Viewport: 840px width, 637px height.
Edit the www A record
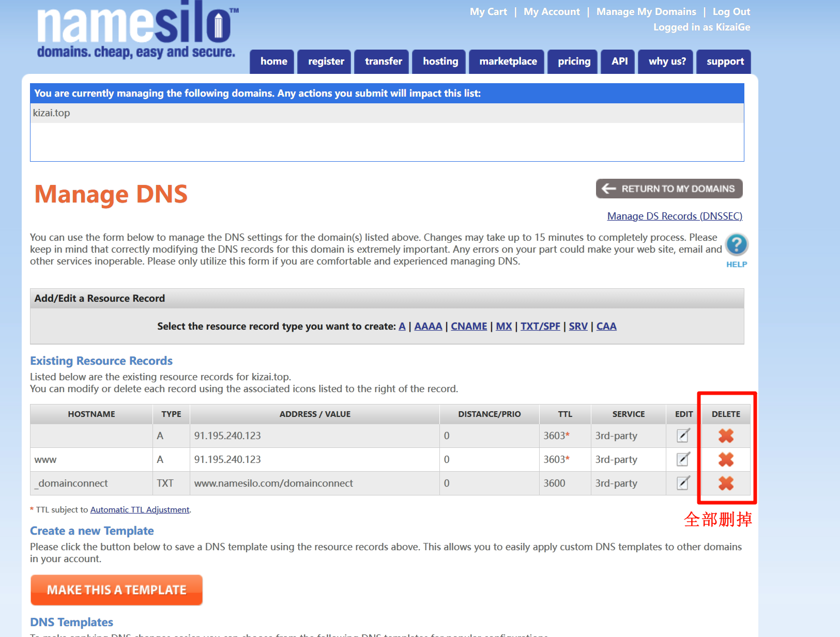pyautogui.click(x=683, y=459)
